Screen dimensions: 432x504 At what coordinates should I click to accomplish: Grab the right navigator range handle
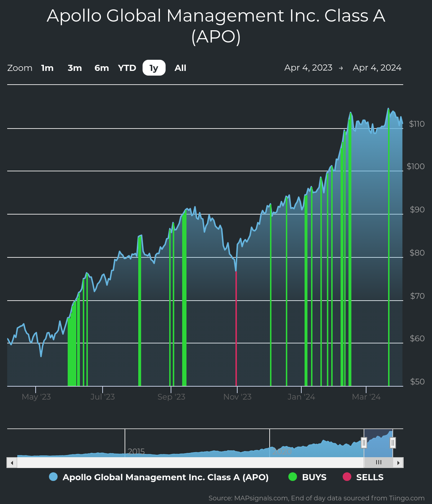tap(393, 443)
